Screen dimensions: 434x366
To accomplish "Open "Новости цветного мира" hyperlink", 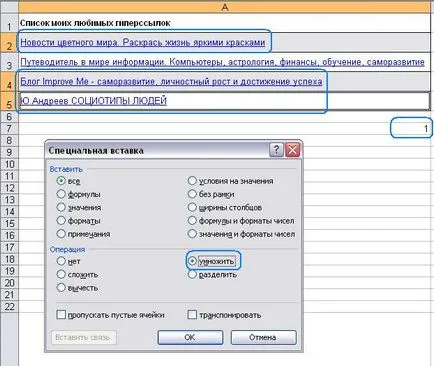I will click(x=143, y=42).
